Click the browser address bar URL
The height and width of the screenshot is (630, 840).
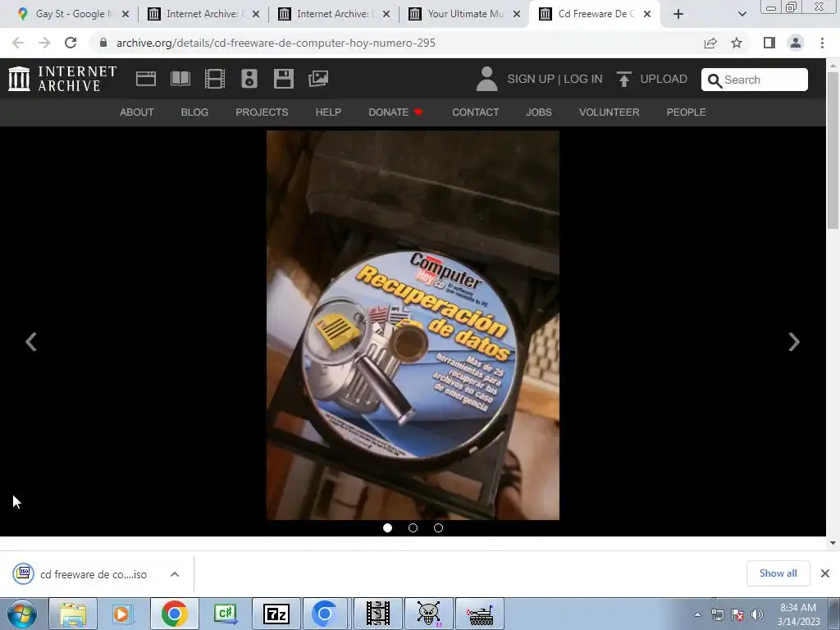click(x=276, y=43)
